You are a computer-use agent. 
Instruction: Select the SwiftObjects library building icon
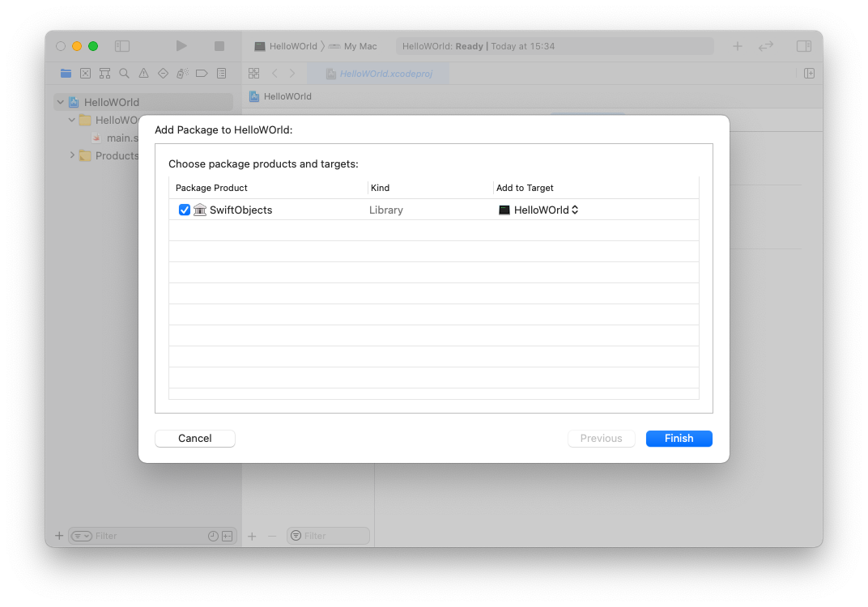200,210
